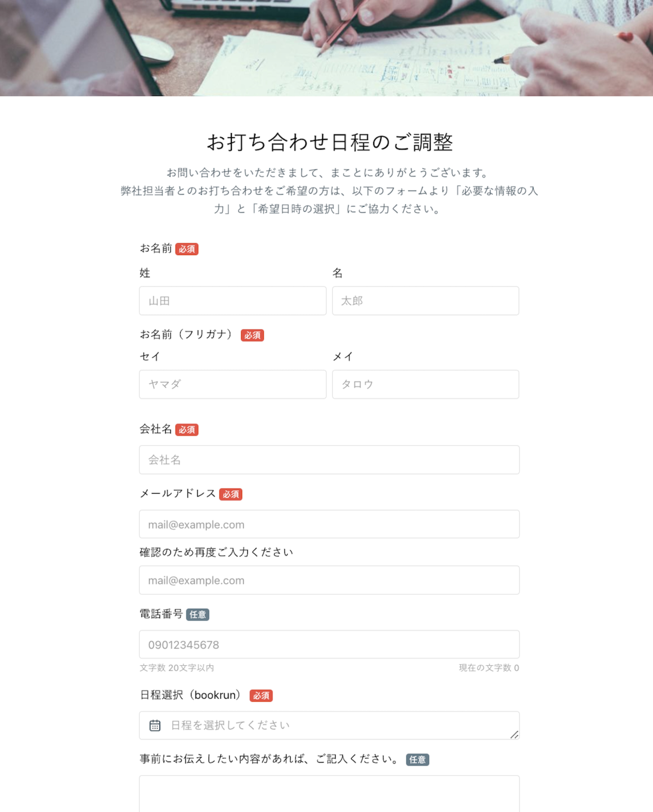653x812 pixels.
Task: Click the 必須 badge beside 日程選択（bookrun）
Action: [261, 695]
